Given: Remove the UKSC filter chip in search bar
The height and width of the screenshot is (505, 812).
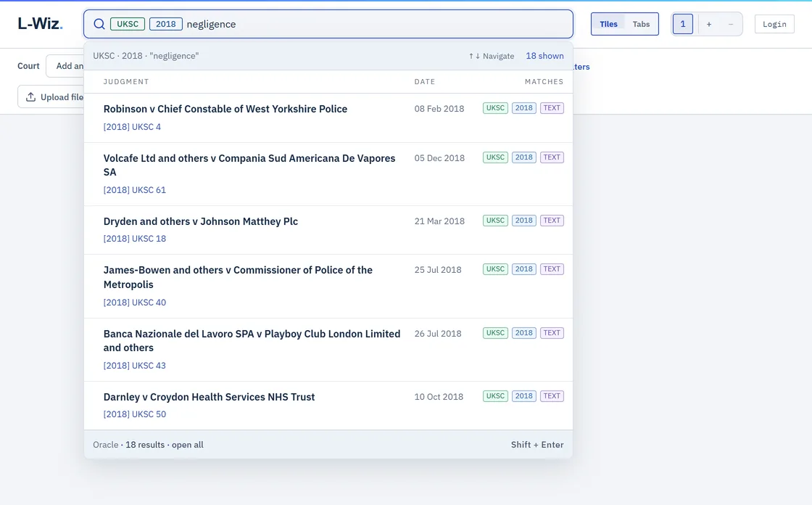Looking at the screenshot, I should 128,24.
